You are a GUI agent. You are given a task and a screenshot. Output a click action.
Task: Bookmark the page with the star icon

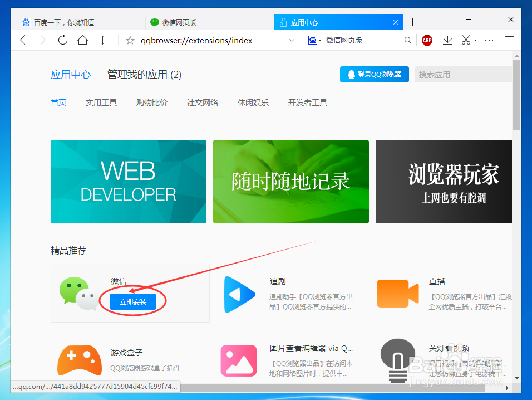[x=130, y=41]
